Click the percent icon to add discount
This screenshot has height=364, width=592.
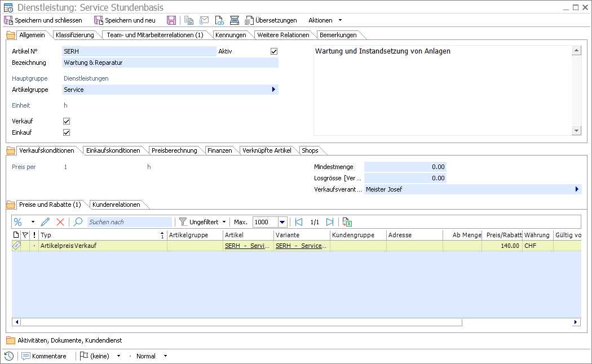(18, 222)
